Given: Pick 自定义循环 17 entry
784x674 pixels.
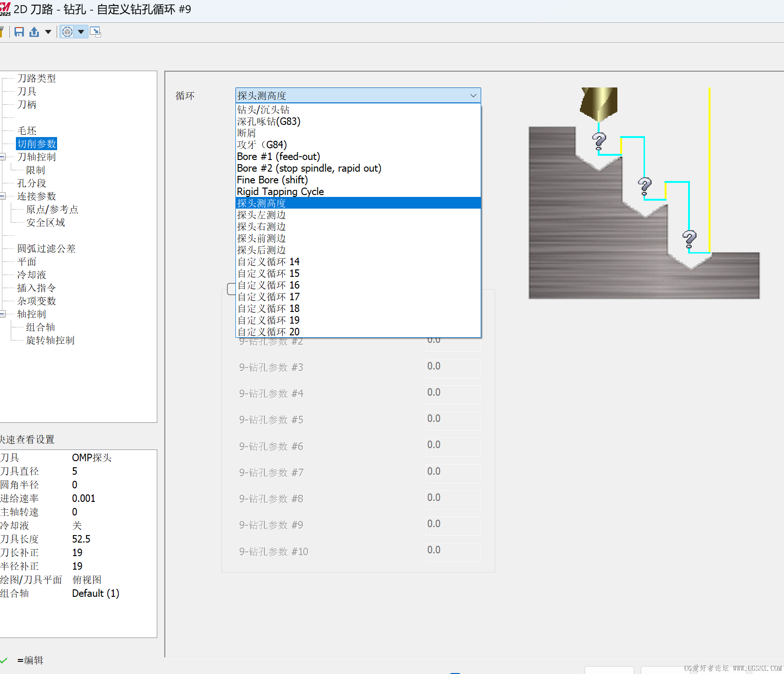Looking at the screenshot, I should click(358, 297).
